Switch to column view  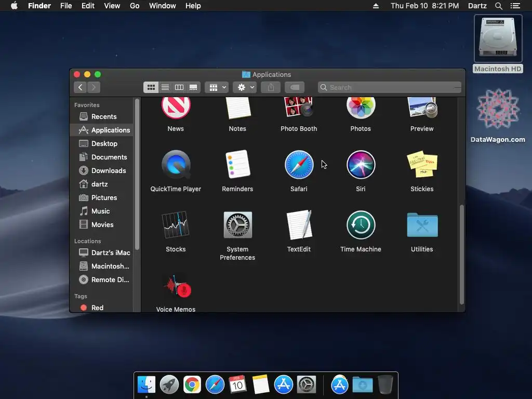click(179, 87)
